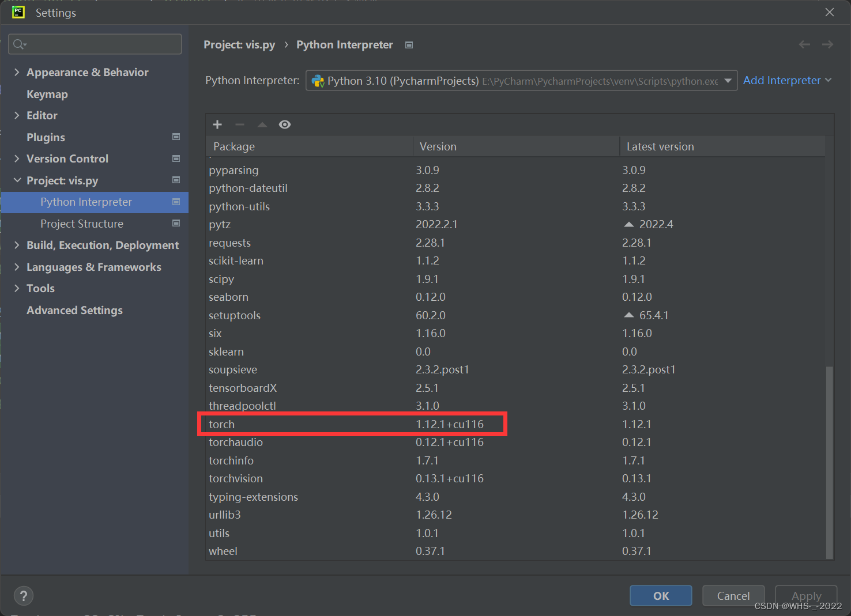Select the scipy package row
The image size is (851, 616).
coord(516,279)
